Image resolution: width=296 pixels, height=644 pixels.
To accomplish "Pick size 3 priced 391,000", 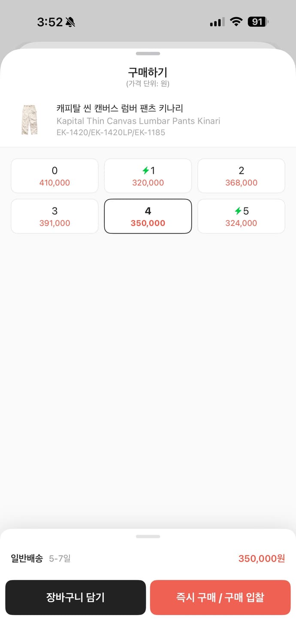I will pos(54,216).
